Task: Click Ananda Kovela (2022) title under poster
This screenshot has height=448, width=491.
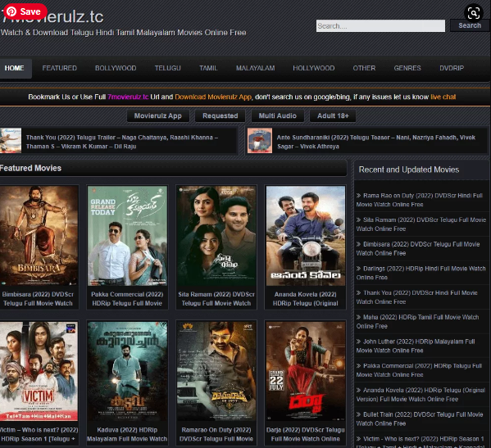Action: (305, 299)
